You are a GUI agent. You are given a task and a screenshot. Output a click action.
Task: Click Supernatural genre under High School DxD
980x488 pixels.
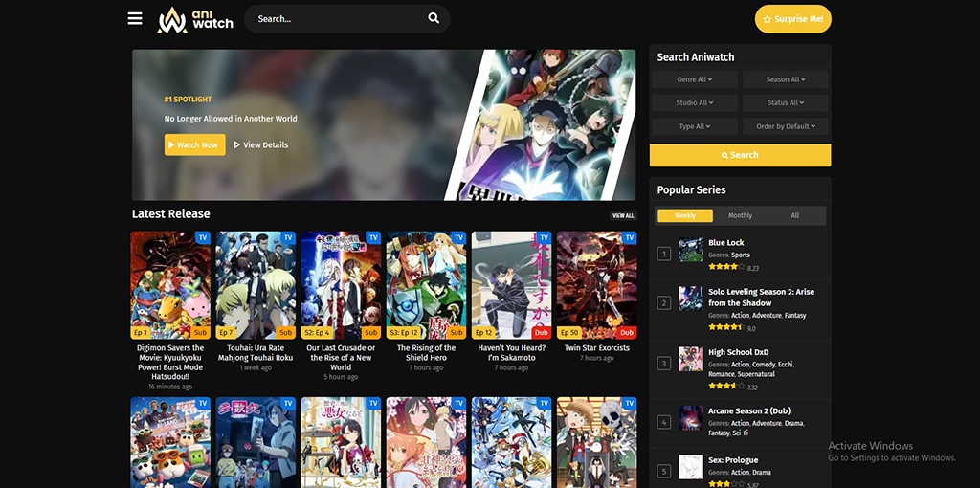(x=755, y=374)
